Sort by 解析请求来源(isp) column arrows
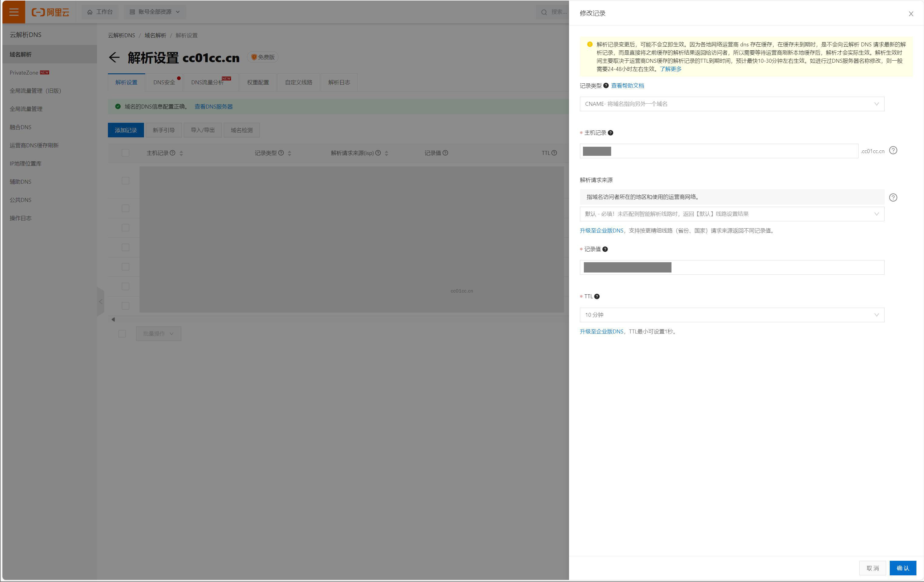 click(x=387, y=153)
